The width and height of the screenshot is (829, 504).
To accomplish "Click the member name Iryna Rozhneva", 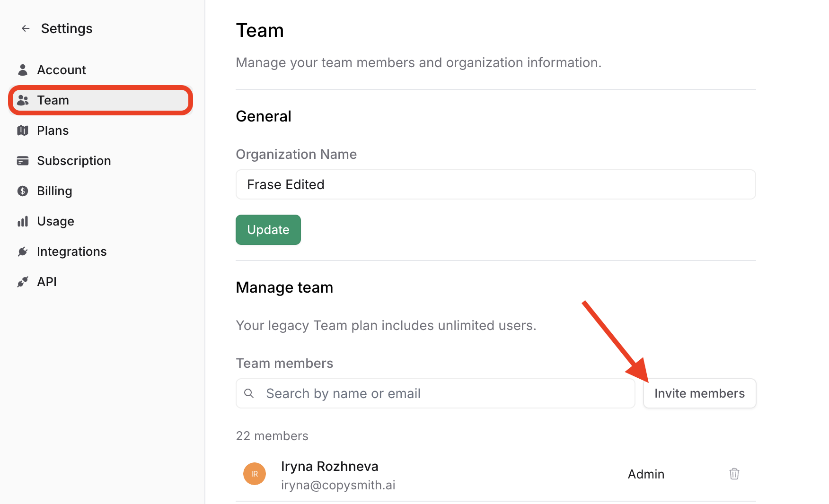I will coord(329,466).
